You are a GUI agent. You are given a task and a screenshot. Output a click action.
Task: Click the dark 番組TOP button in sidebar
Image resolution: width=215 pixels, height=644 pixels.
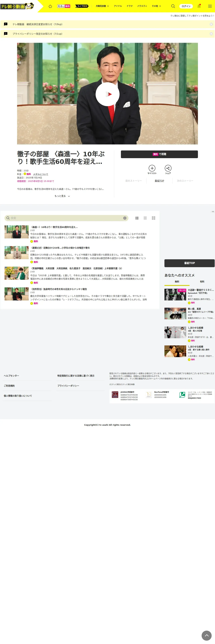tap(190, 263)
